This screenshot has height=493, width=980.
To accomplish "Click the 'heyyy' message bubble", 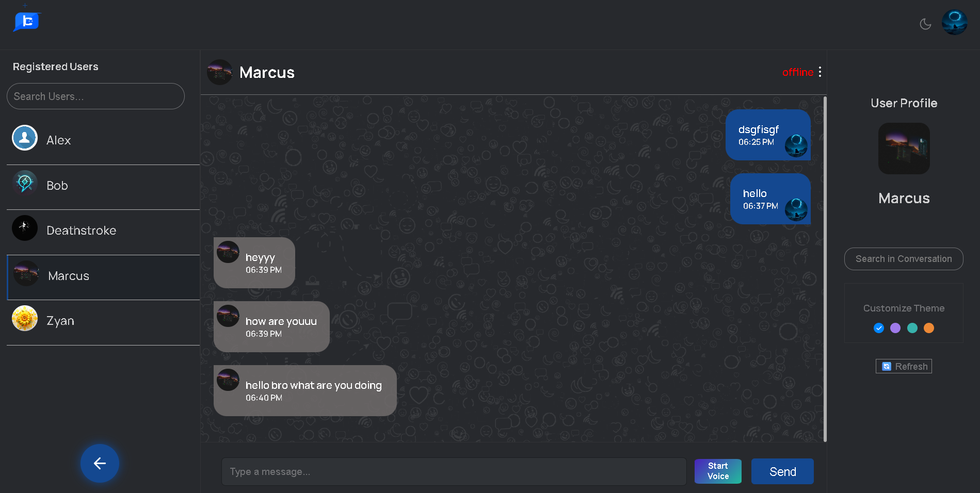I will pos(254,263).
